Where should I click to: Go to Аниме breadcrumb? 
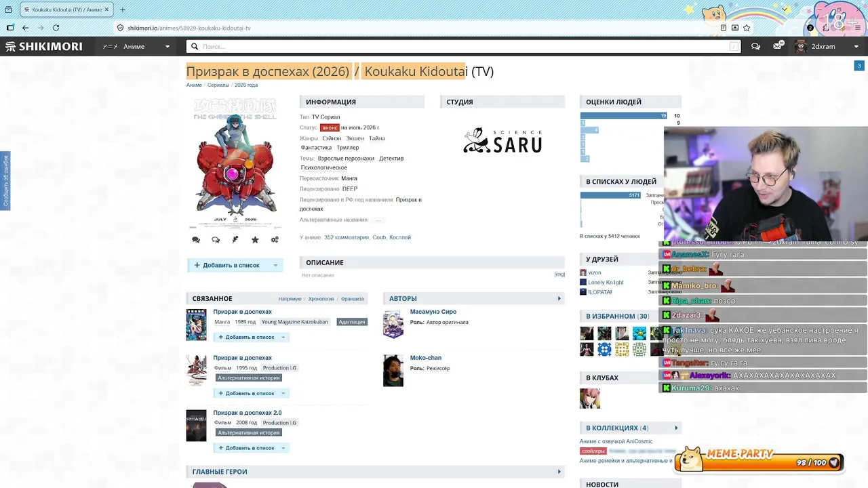click(x=194, y=85)
